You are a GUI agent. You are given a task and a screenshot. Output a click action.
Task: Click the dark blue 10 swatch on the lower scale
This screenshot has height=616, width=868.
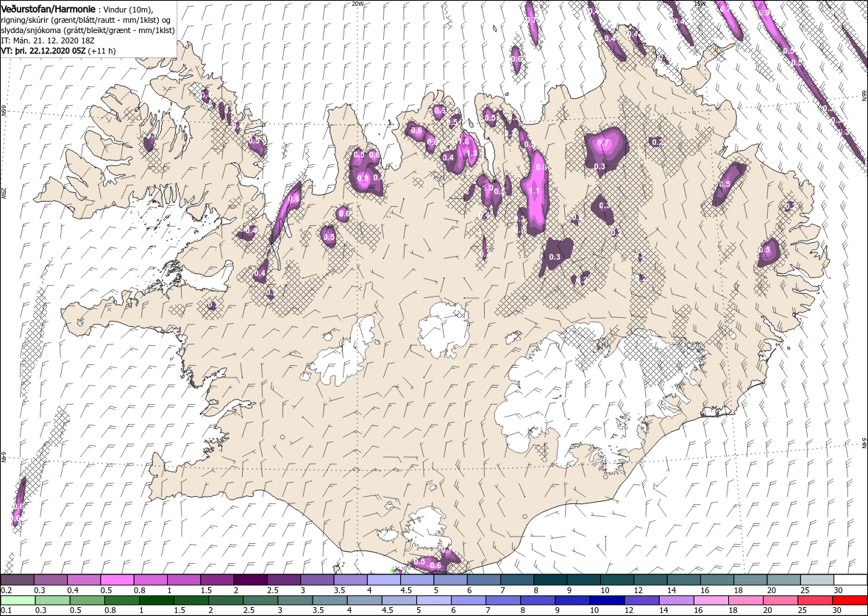tap(607, 601)
